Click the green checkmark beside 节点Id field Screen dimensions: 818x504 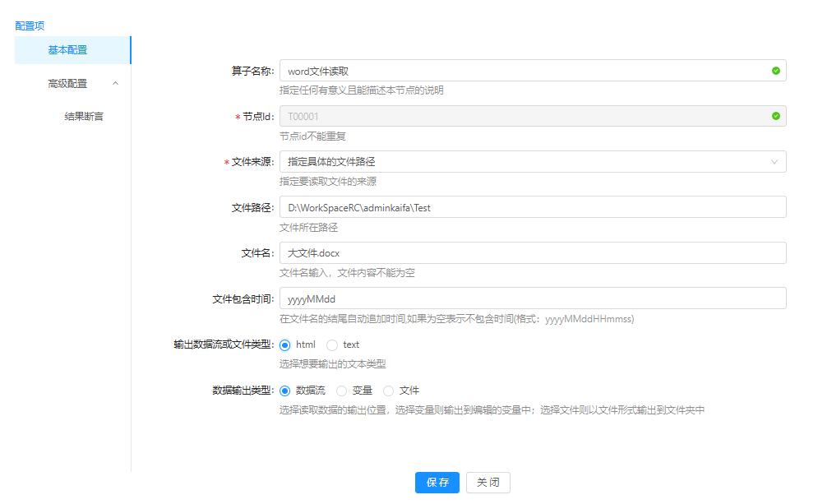point(774,116)
